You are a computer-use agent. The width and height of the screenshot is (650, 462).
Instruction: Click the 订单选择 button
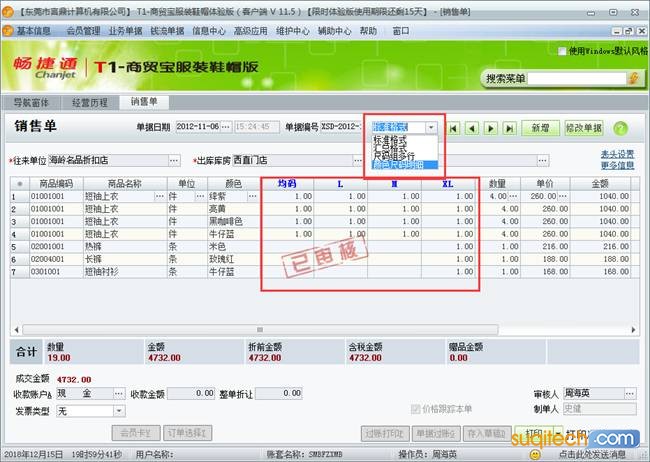click(x=188, y=433)
